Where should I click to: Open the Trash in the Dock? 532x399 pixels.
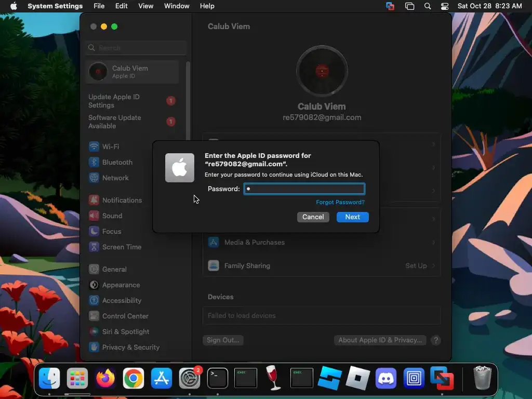pyautogui.click(x=482, y=378)
